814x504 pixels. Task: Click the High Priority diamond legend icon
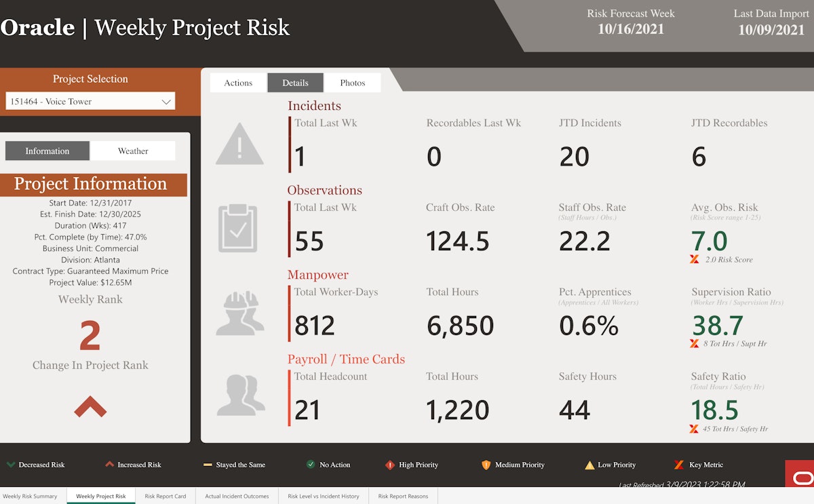point(389,465)
